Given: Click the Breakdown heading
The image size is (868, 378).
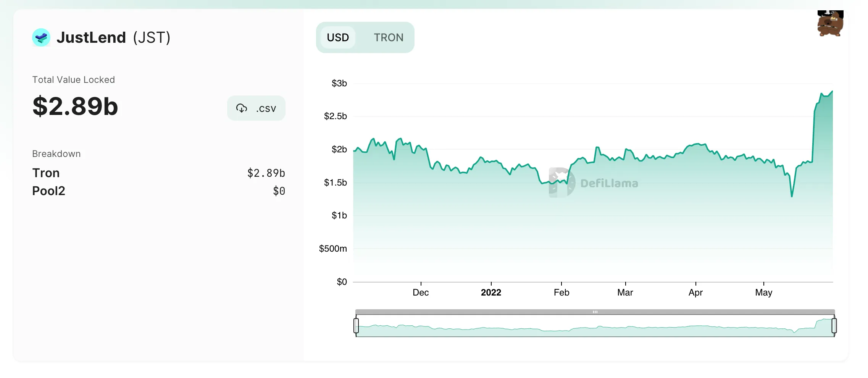Looking at the screenshot, I should (56, 154).
